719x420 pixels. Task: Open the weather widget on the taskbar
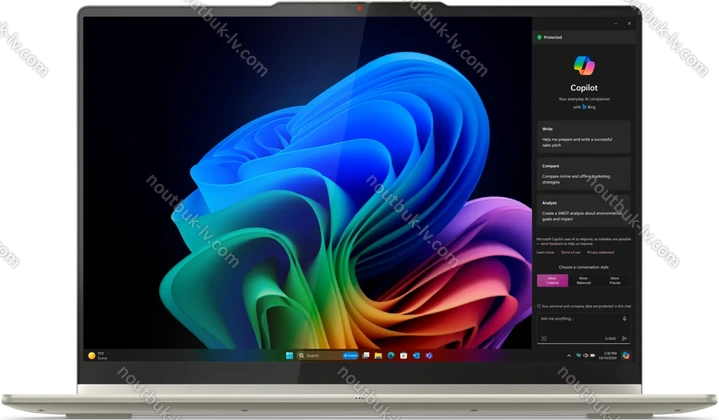coord(98,355)
